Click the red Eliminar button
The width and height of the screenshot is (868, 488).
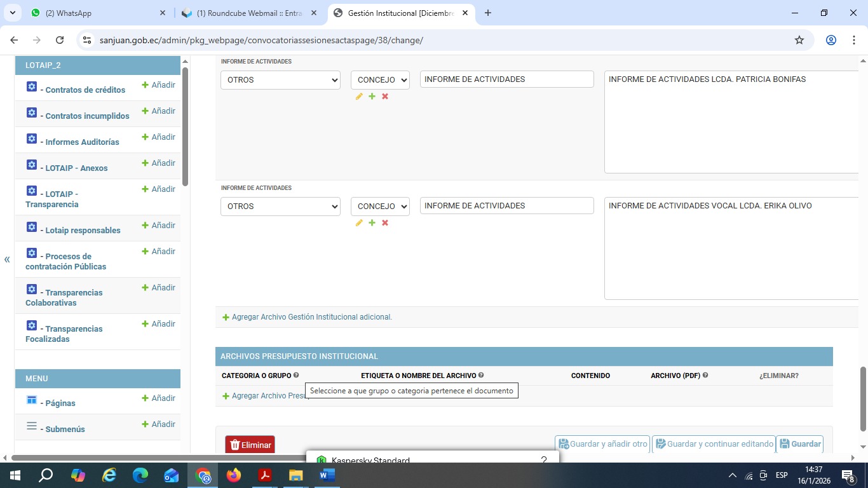pos(250,445)
